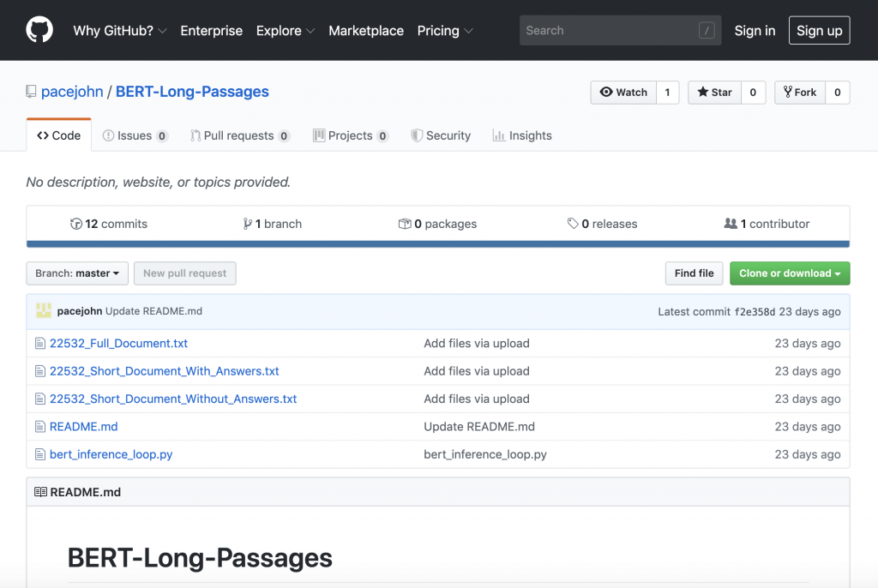This screenshot has height=588, width=878.
Task: Click the book icon in README.md header
Action: pyautogui.click(x=40, y=492)
